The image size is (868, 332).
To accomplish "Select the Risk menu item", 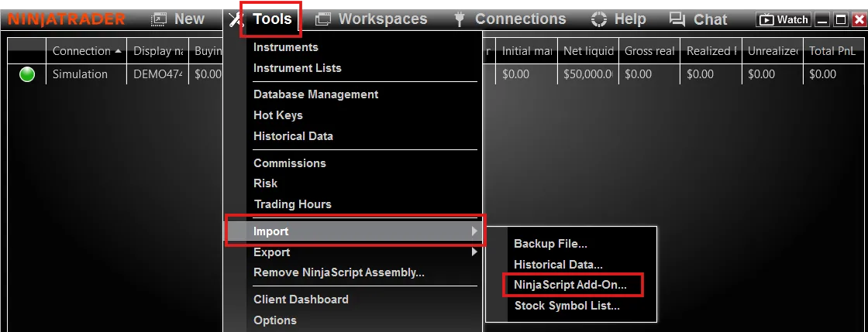I will click(x=265, y=183).
